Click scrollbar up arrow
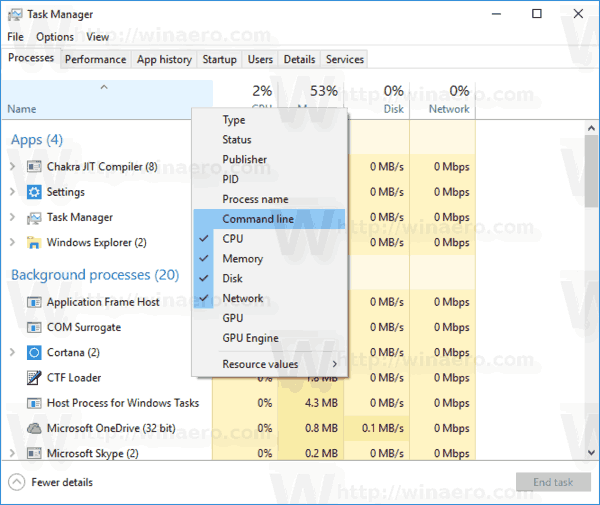 coord(592,128)
